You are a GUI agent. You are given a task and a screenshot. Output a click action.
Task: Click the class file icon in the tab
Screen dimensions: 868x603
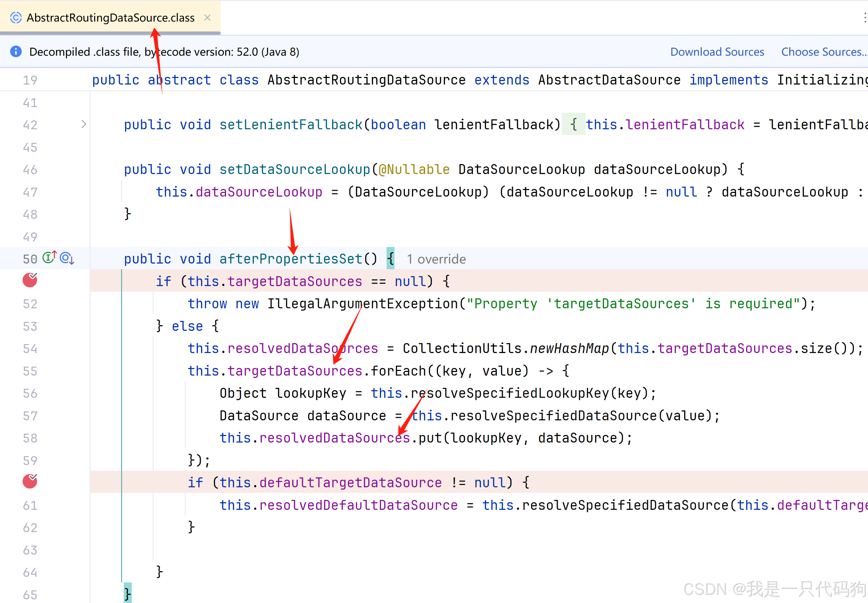point(16,18)
